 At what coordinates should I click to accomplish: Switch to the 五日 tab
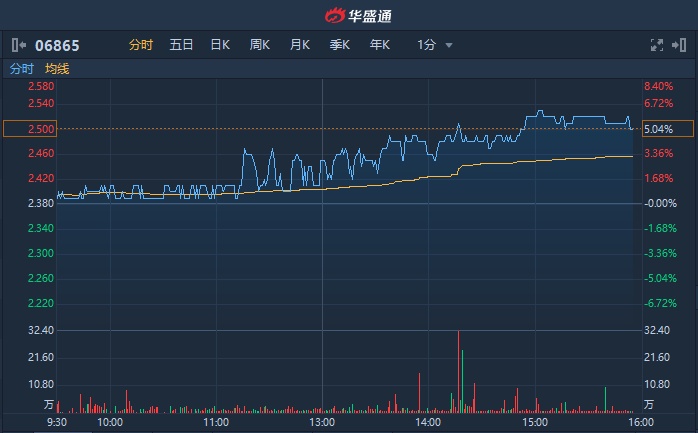[x=181, y=45]
